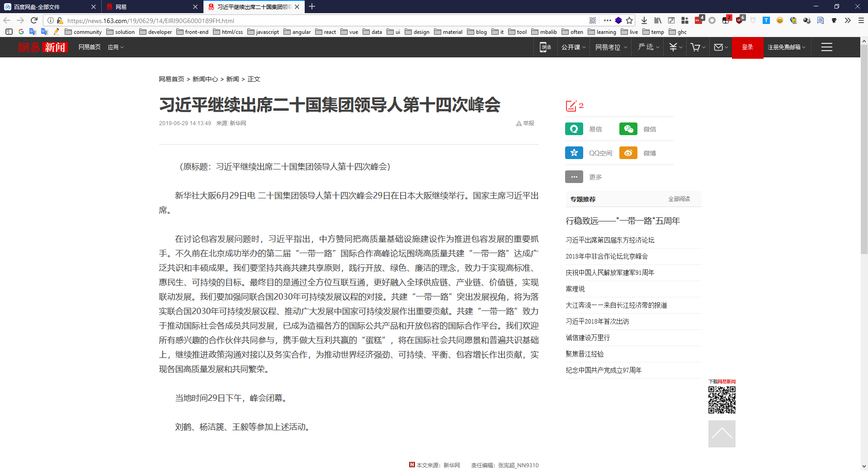Screen dimensions: 868x470
Task: Click the QR code icon in address bar
Action: (593, 20)
